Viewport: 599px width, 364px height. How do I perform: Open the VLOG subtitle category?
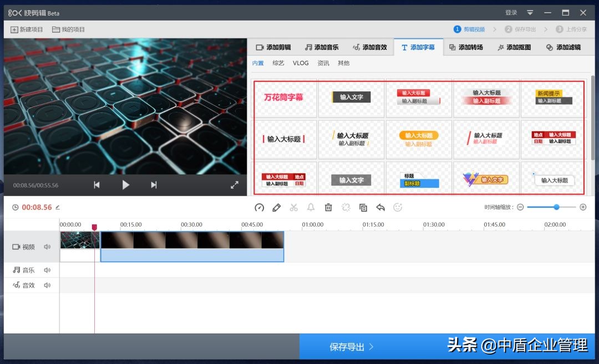tap(301, 63)
